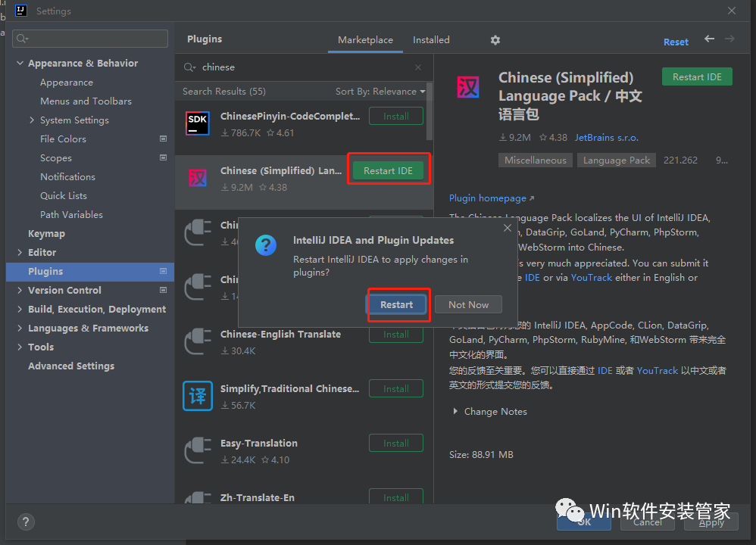Image resolution: width=756 pixels, height=545 pixels.
Task: Click the ChinesePinyin-CodeCompletion SDK plugin icon
Action: tap(198, 123)
